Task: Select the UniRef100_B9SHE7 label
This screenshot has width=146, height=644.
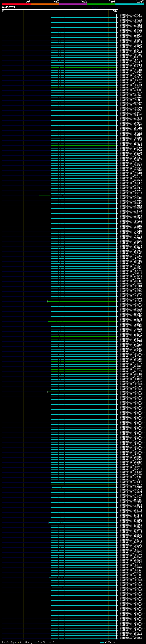Action: point(131,314)
